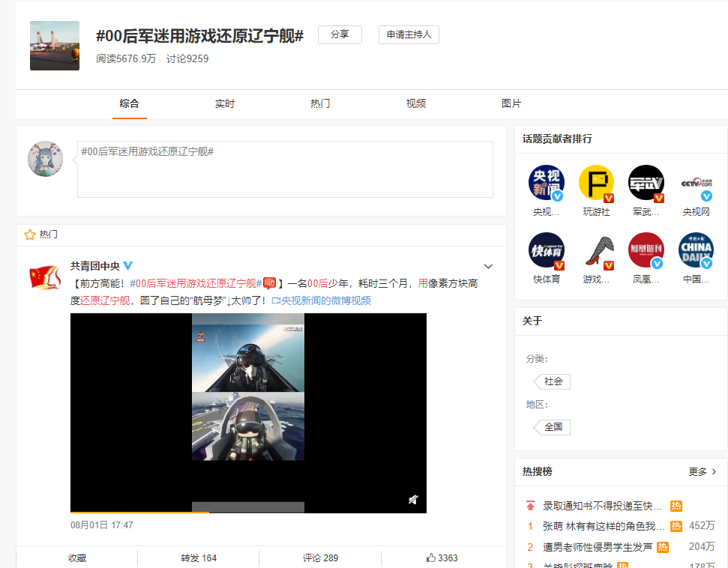The height and width of the screenshot is (568, 728).
Task: Open hot search 张萌 林有有这样的角色我...
Action: [604, 526]
